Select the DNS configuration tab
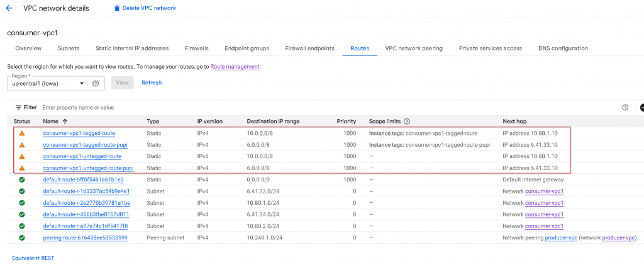Viewport: 644px width, 264px height. click(563, 49)
